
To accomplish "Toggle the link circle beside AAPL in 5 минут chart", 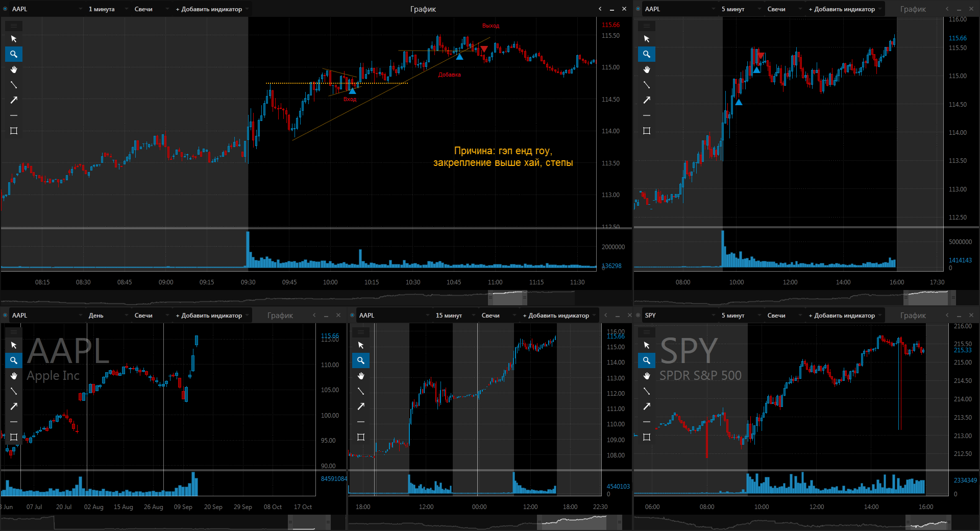I will [x=638, y=9].
